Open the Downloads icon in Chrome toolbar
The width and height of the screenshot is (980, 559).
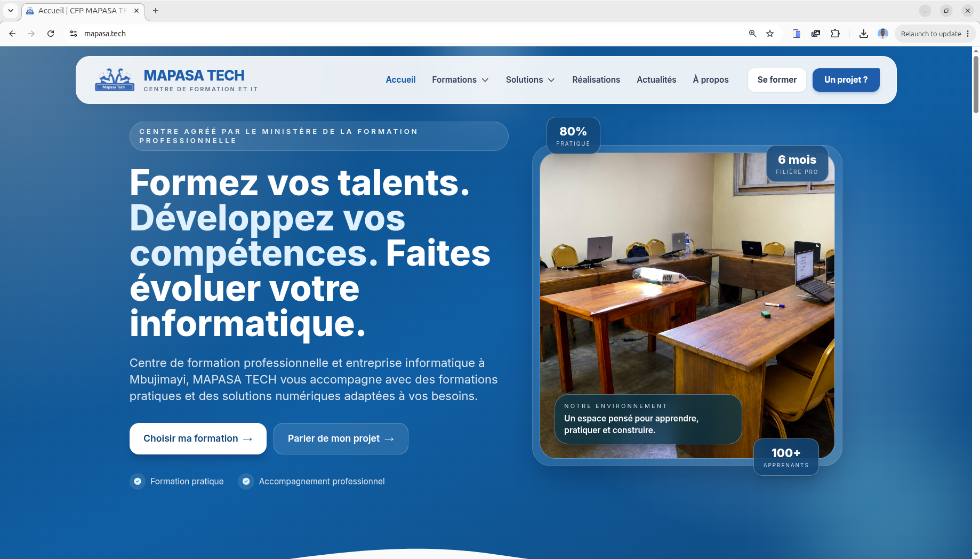(864, 34)
